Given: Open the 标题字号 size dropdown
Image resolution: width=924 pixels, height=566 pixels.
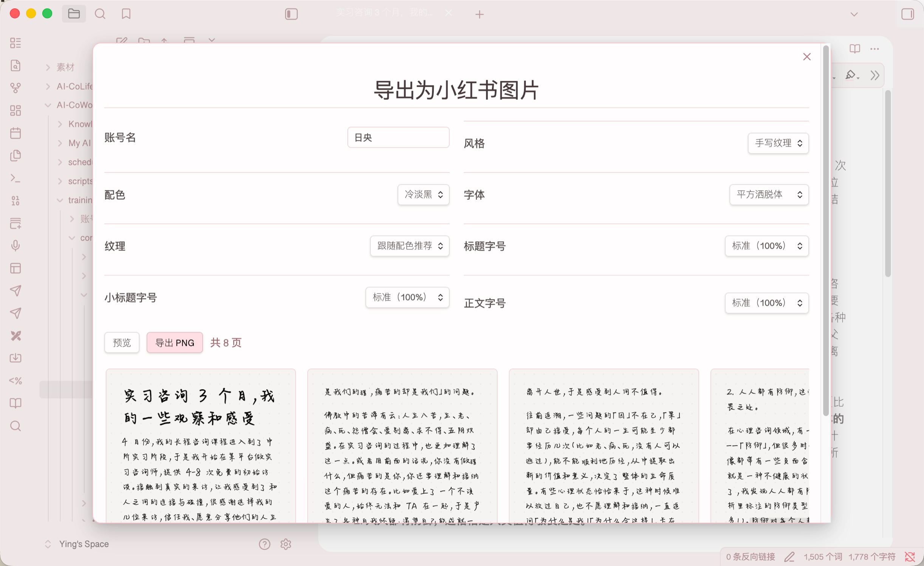Looking at the screenshot, I should point(767,246).
